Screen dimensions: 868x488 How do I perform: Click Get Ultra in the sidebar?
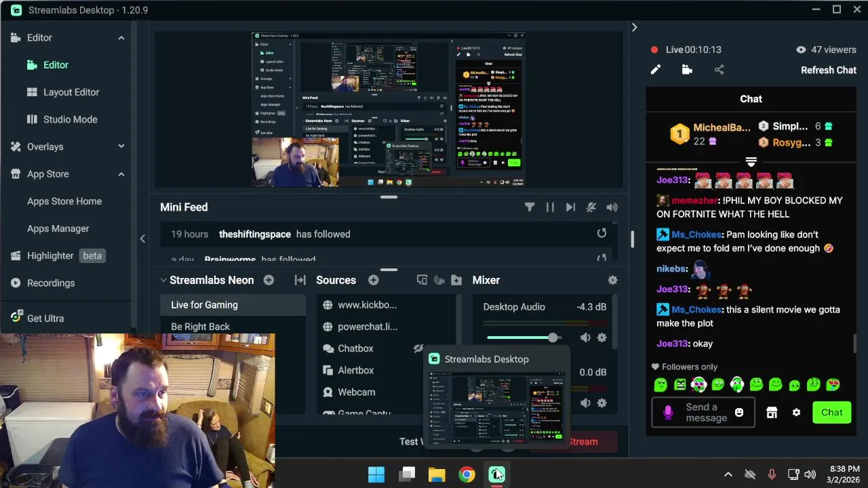[45, 318]
